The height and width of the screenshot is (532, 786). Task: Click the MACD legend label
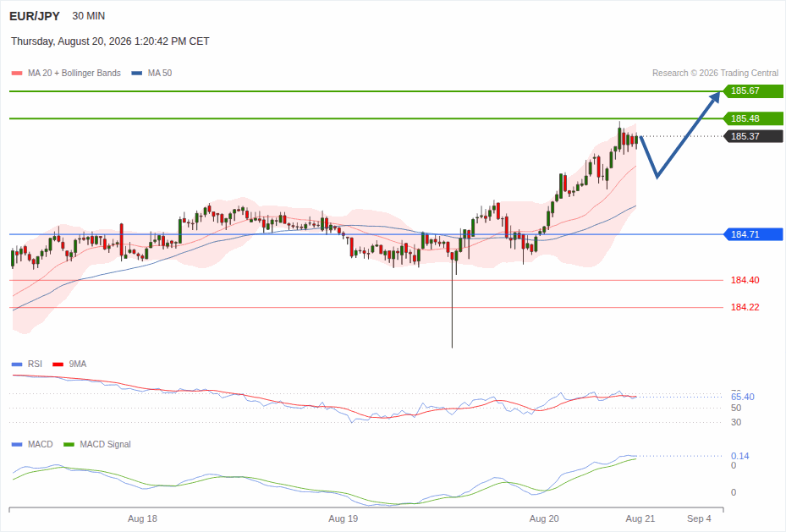click(40, 444)
